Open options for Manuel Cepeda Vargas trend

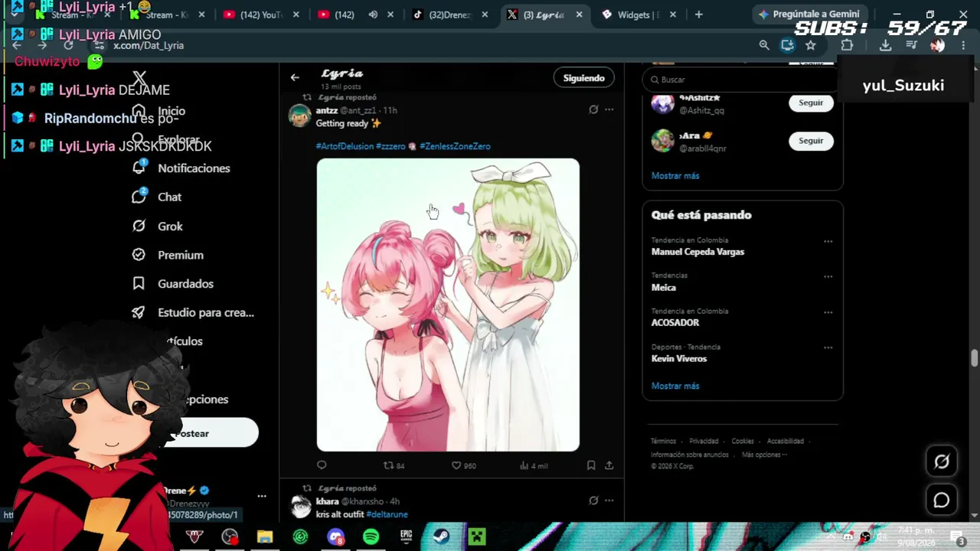click(x=828, y=241)
